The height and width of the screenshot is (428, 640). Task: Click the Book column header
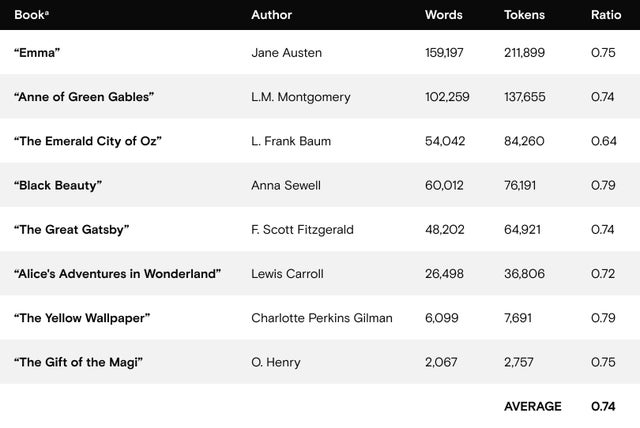(x=31, y=15)
